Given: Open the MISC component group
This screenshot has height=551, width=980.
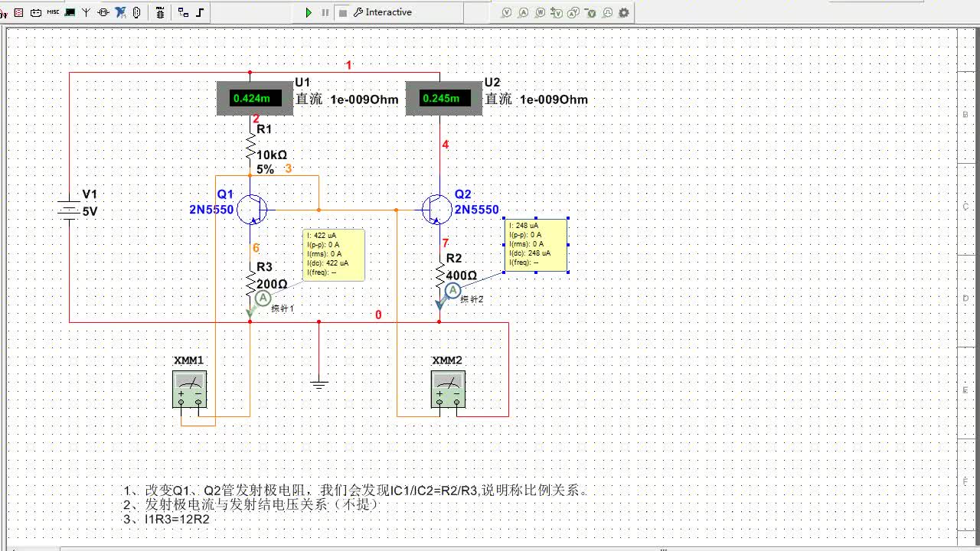Looking at the screenshot, I should tap(53, 12).
